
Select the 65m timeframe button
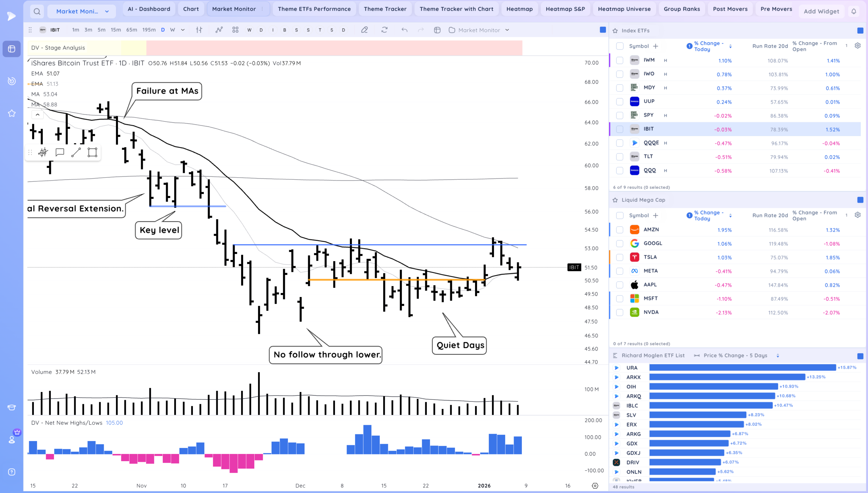pos(132,30)
